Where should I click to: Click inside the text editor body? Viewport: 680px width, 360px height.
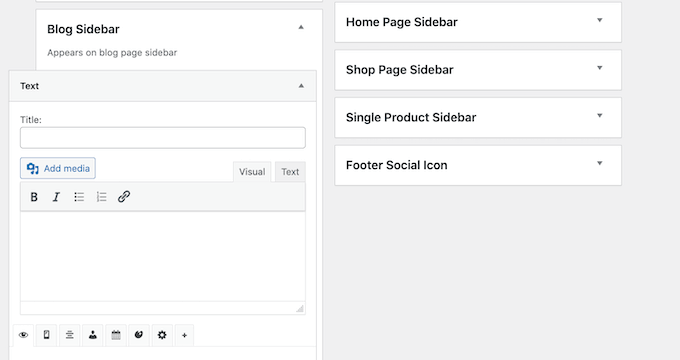click(x=163, y=256)
